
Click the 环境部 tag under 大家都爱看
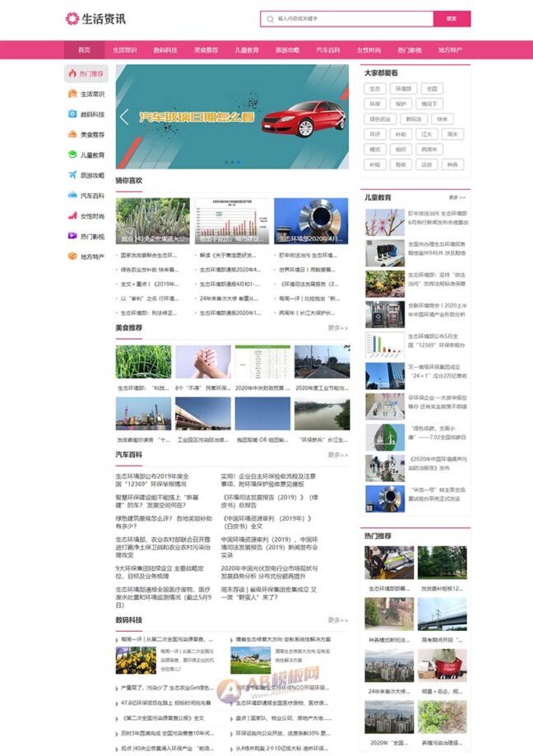click(x=403, y=89)
